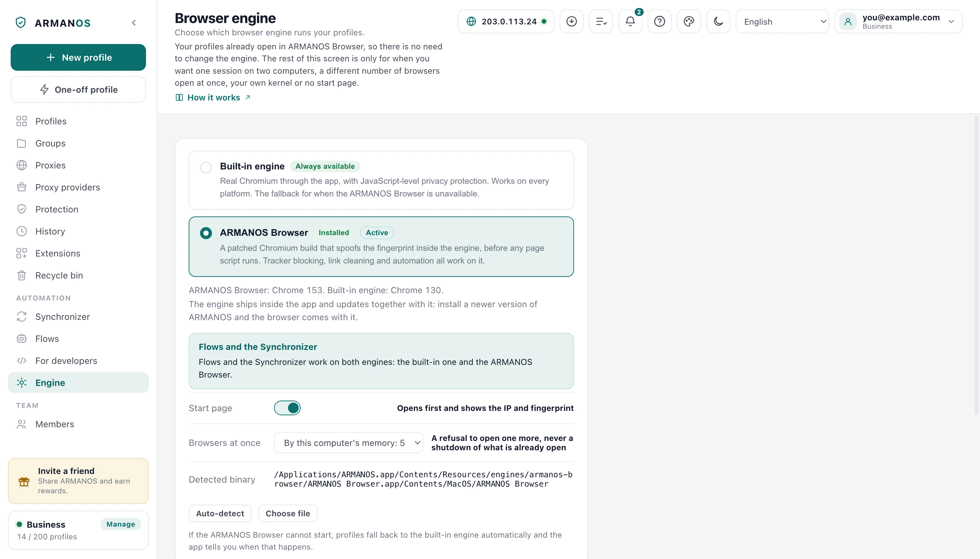Open the Synchronizer sidebar item

pyautogui.click(x=78, y=317)
